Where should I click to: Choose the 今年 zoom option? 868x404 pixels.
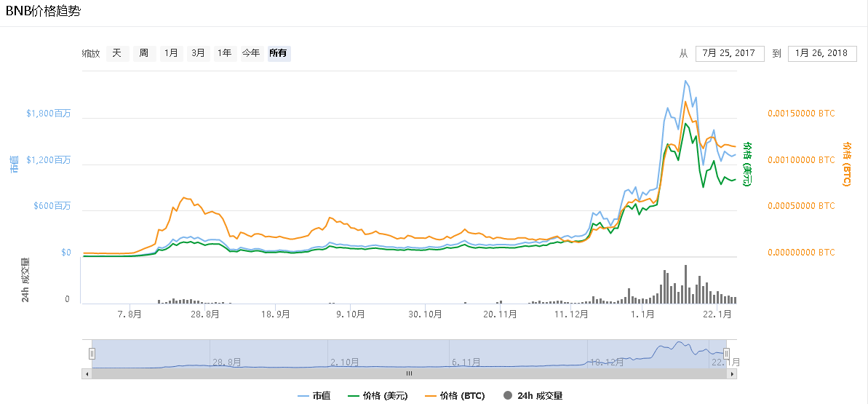coord(251,54)
